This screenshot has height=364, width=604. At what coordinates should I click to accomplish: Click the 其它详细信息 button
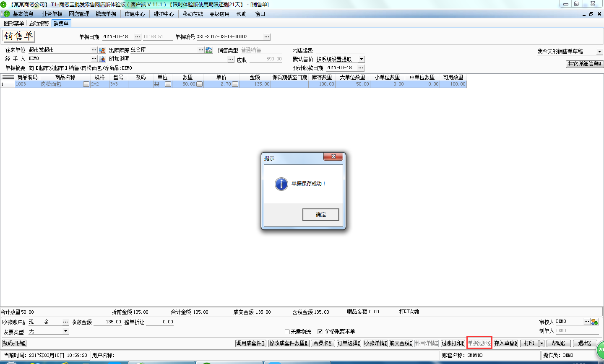click(x=584, y=64)
